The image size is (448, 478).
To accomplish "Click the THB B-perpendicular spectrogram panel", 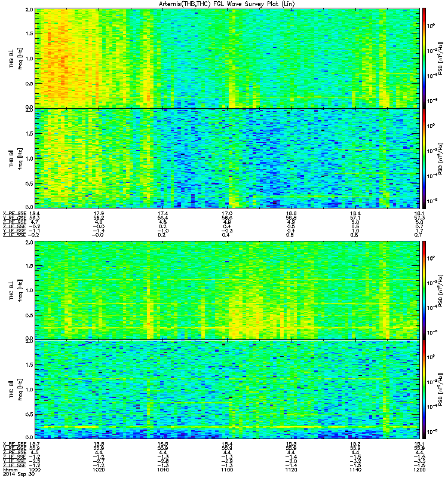I will pos(227,58).
